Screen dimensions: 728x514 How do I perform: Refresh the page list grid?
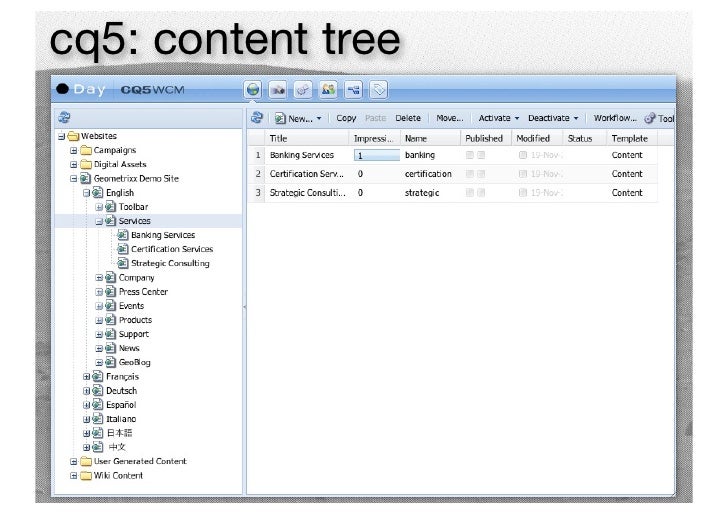257,117
